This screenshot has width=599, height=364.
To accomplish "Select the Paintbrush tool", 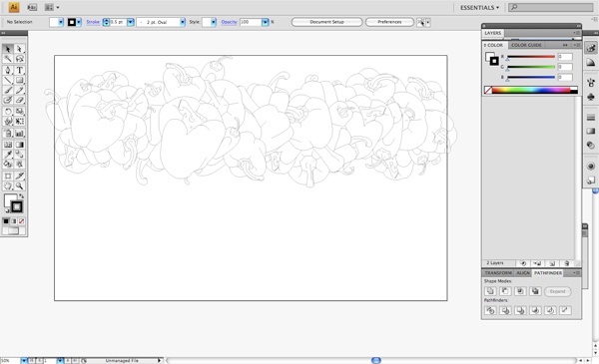I will [8, 90].
